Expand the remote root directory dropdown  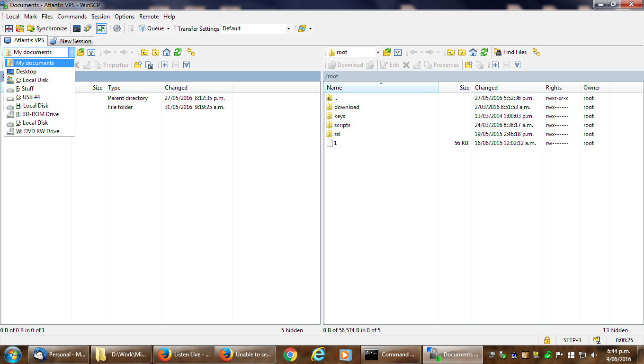click(378, 52)
